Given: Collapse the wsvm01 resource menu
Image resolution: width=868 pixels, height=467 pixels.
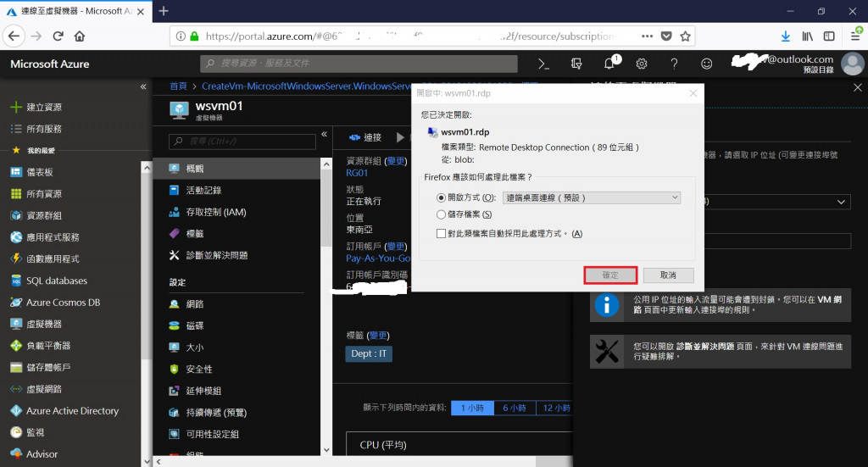Looking at the screenshot, I should [x=325, y=135].
